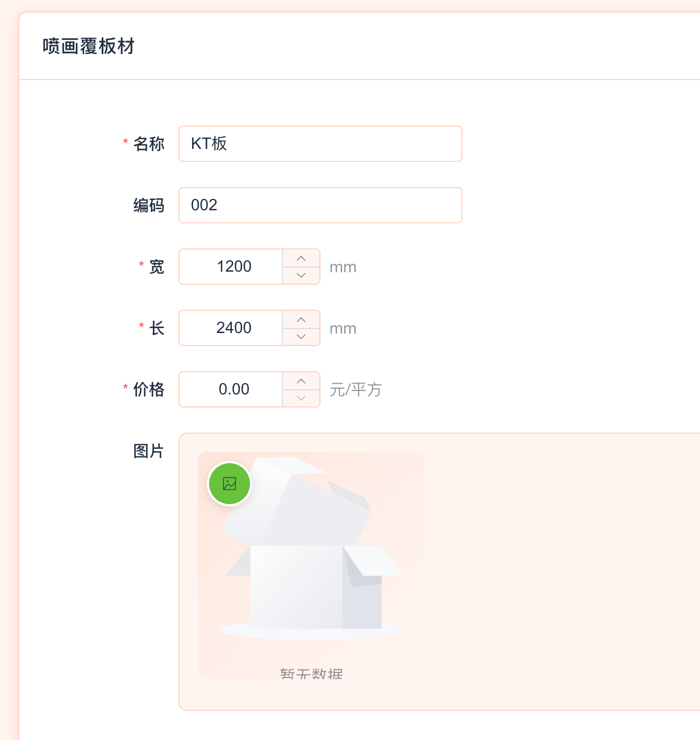700x740 pixels.
Task: Click the 编码 field label
Action: [x=148, y=205]
